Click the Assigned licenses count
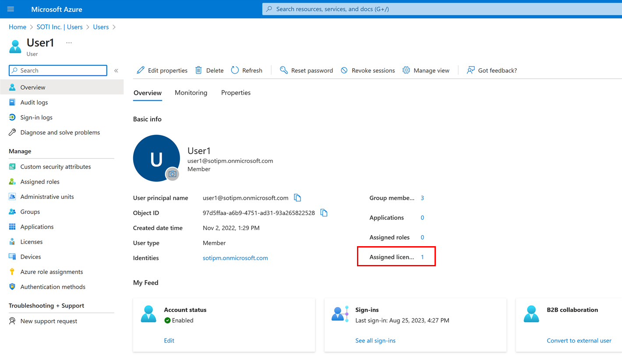 422,257
